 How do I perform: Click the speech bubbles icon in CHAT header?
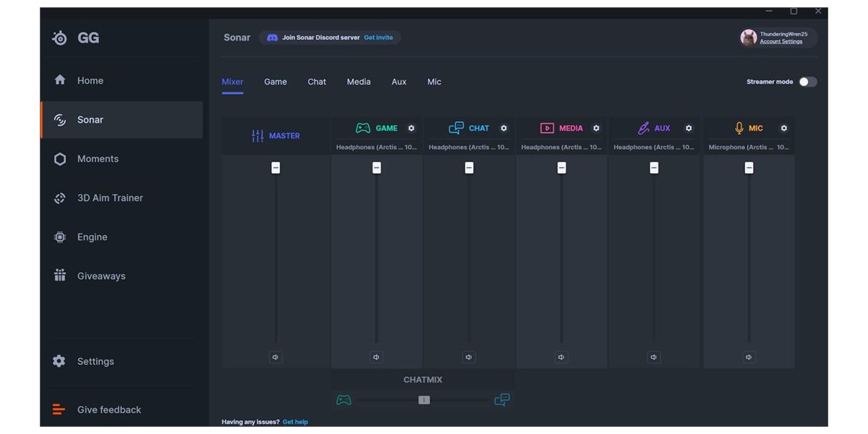456,128
